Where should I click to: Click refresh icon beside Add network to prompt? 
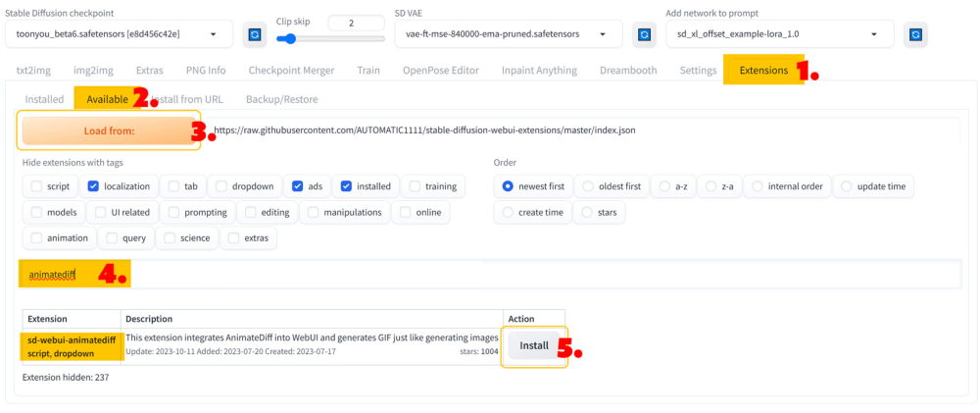(x=915, y=34)
